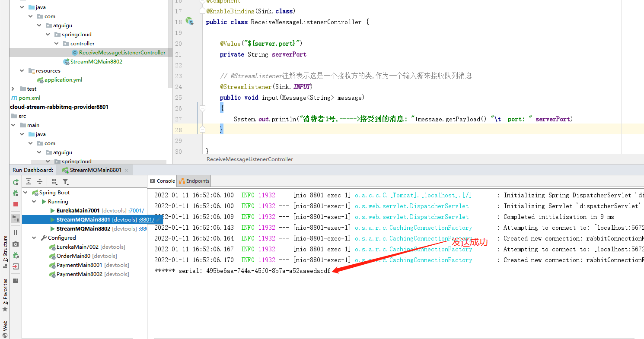Click the Exit icon in dashboard sidebar

click(x=16, y=266)
